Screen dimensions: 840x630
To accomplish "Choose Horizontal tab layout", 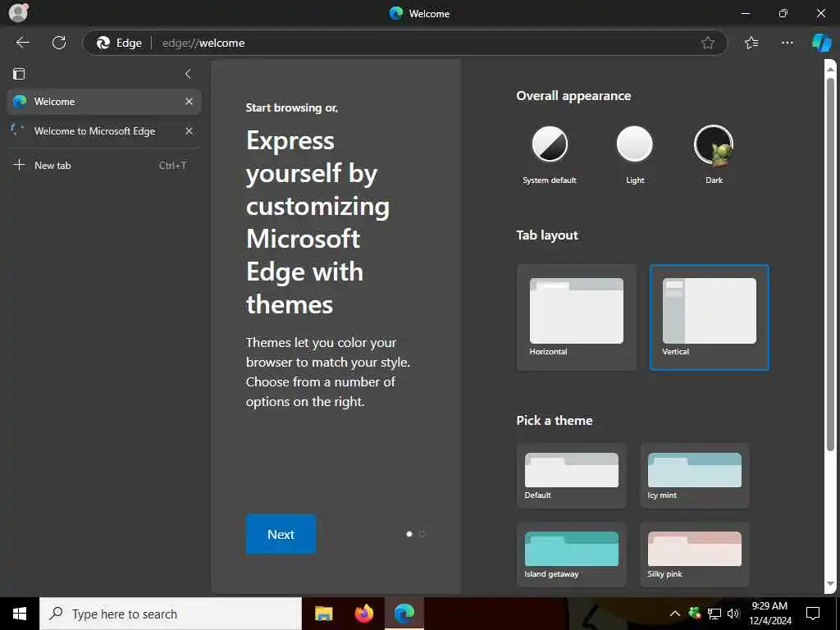I will tap(577, 317).
